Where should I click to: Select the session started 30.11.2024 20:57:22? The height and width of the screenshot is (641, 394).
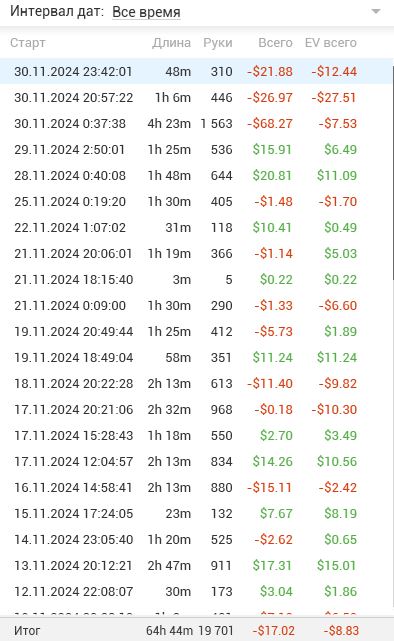(x=196, y=98)
